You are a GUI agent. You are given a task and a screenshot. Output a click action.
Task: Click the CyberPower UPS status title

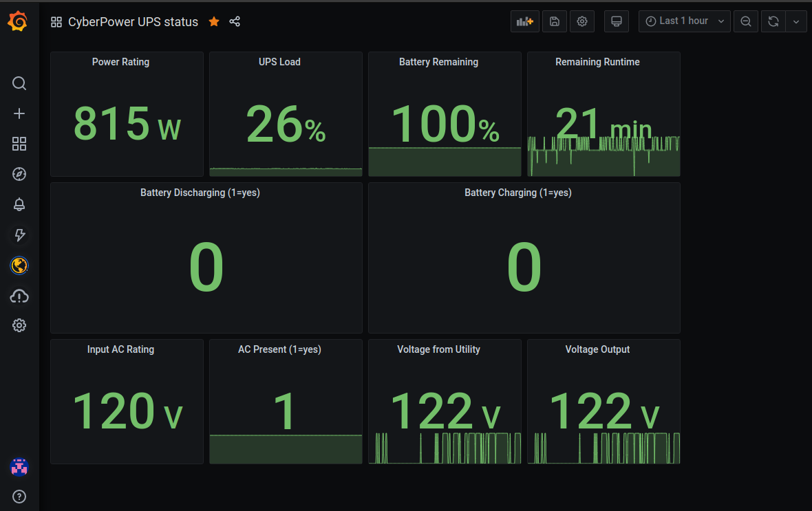(x=133, y=22)
